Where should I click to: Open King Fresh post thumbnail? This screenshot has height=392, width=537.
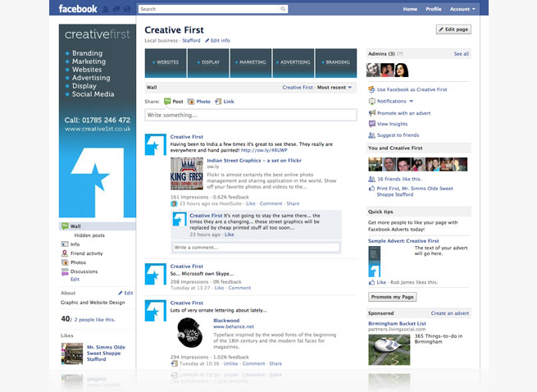[x=187, y=173]
